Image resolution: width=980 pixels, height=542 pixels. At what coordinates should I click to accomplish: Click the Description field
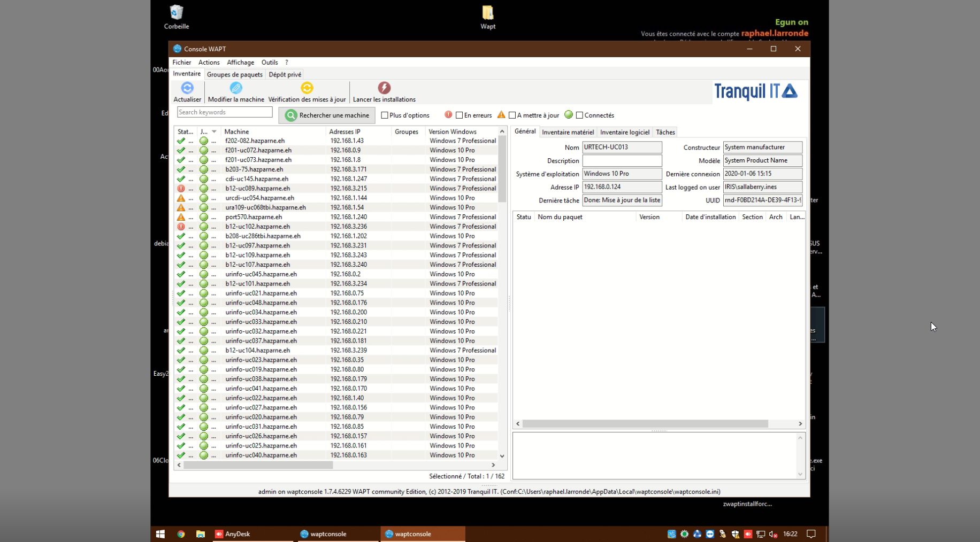tap(622, 160)
